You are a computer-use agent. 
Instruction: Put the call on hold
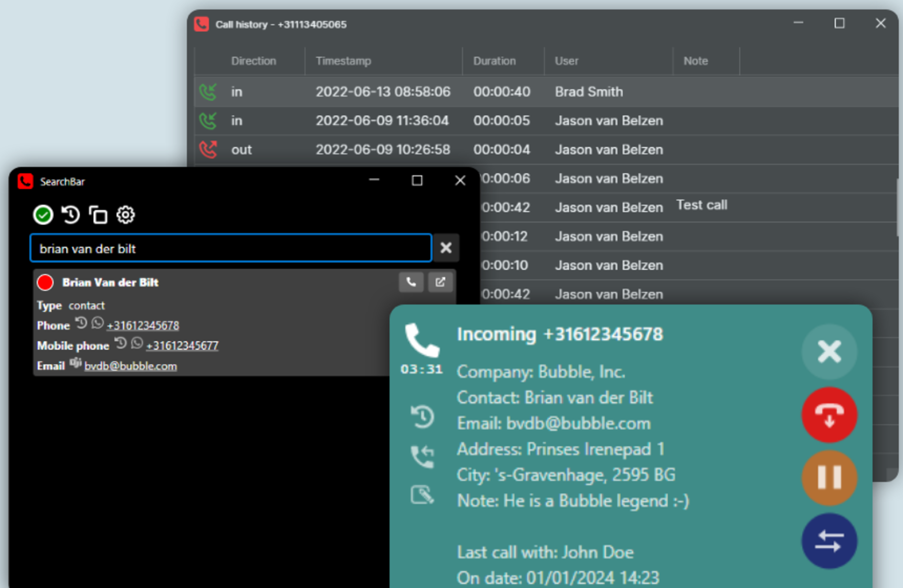pyautogui.click(x=829, y=478)
